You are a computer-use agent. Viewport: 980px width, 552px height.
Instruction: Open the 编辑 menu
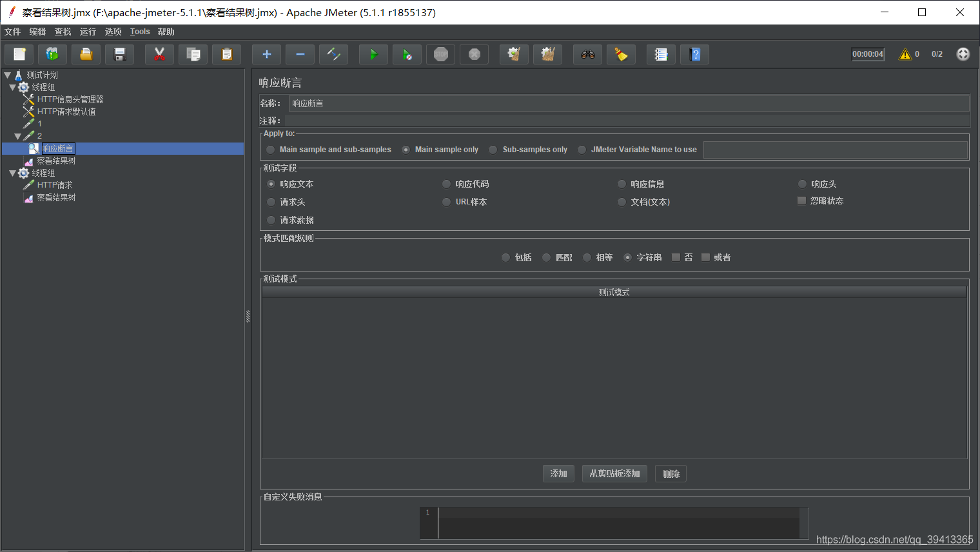[37, 32]
